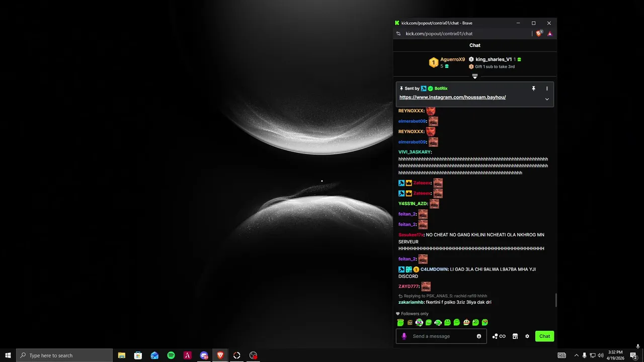This screenshot has height=362, width=644.
Task: Click the emote in Y4SS1N_AZD's message
Action: tap(434, 204)
